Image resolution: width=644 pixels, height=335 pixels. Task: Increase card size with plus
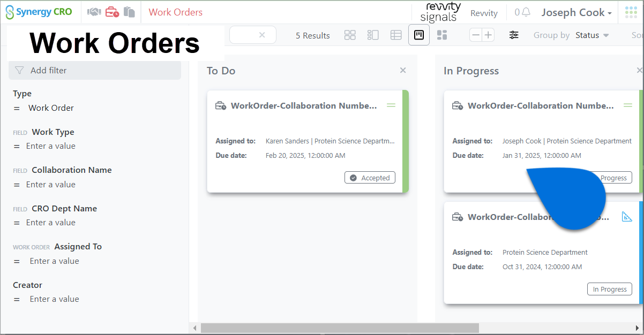coord(488,35)
